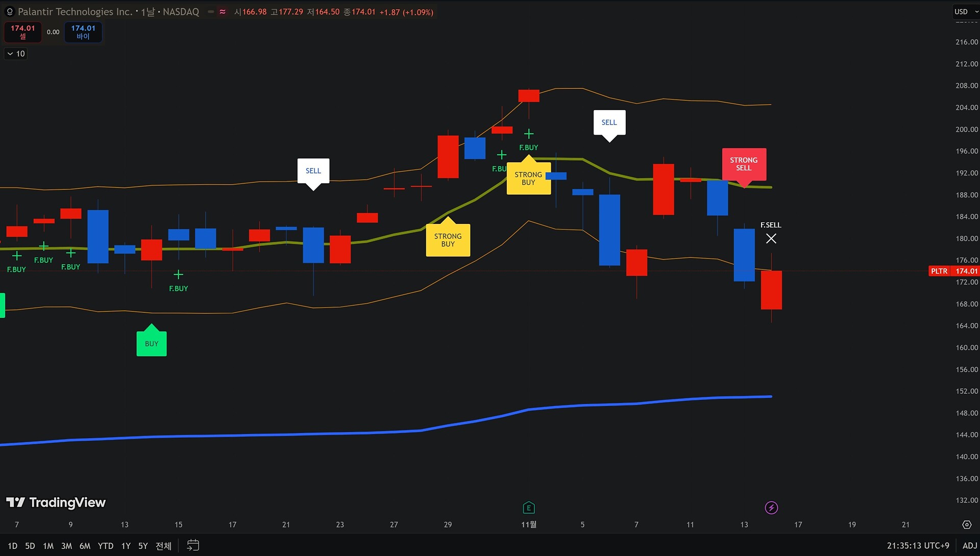980x556 pixels.
Task: Click the market status dash indicator
Action: pyautogui.click(x=211, y=12)
